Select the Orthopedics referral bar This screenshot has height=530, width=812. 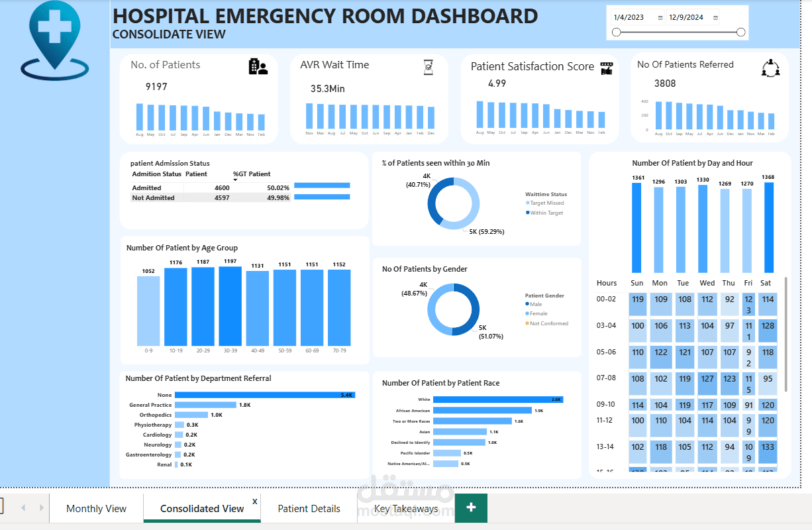pyautogui.click(x=191, y=415)
